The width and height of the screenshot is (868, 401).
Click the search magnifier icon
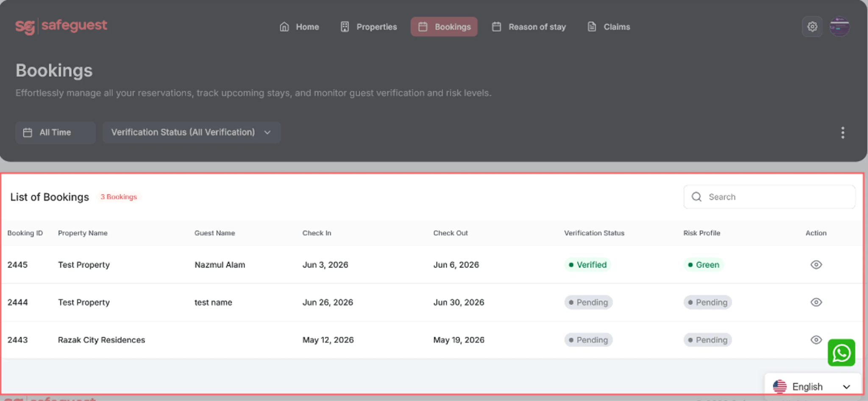[x=696, y=197]
